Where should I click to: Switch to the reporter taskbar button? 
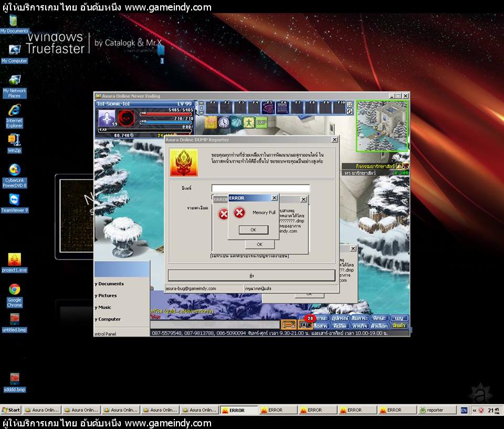coord(437,410)
